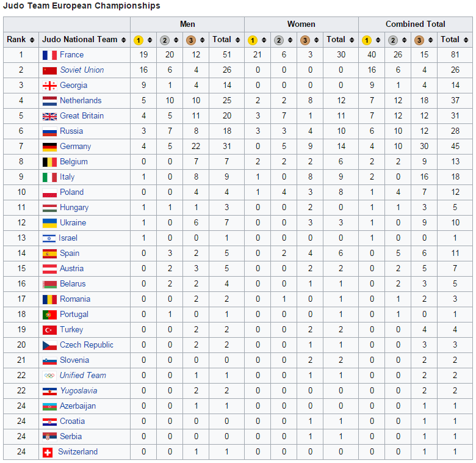Image resolution: width=476 pixels, height=463 pixels.
Task: Follow the Unified Team link
Action: coord(83,376)
